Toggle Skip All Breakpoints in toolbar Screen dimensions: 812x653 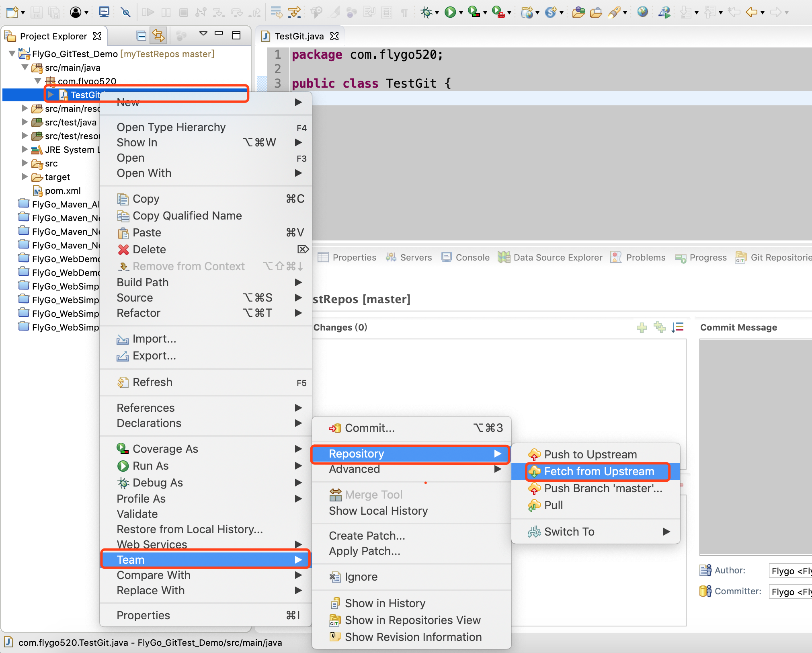[x=126, y=12]
